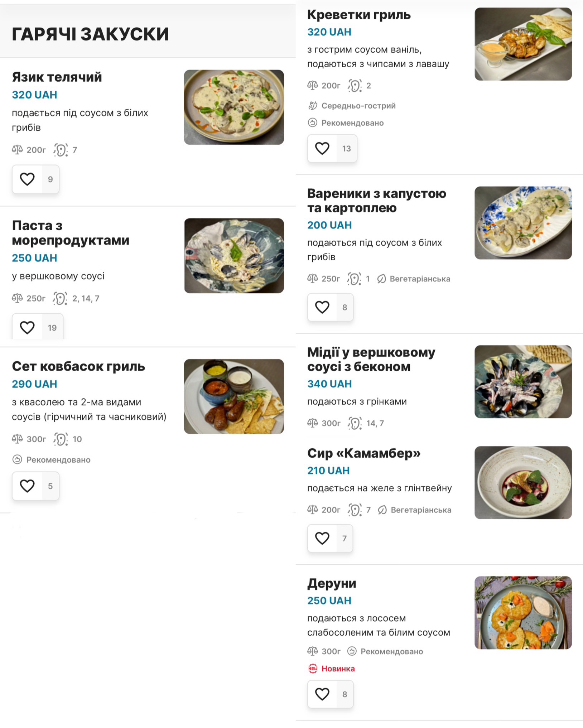Open the Деруни dish photo
This screenshot has height=728, width=583.
[523, 612]
